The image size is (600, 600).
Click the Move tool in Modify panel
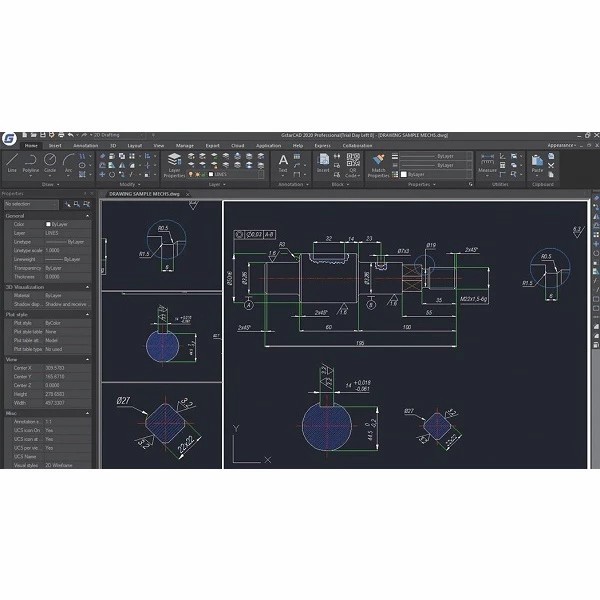102,174
